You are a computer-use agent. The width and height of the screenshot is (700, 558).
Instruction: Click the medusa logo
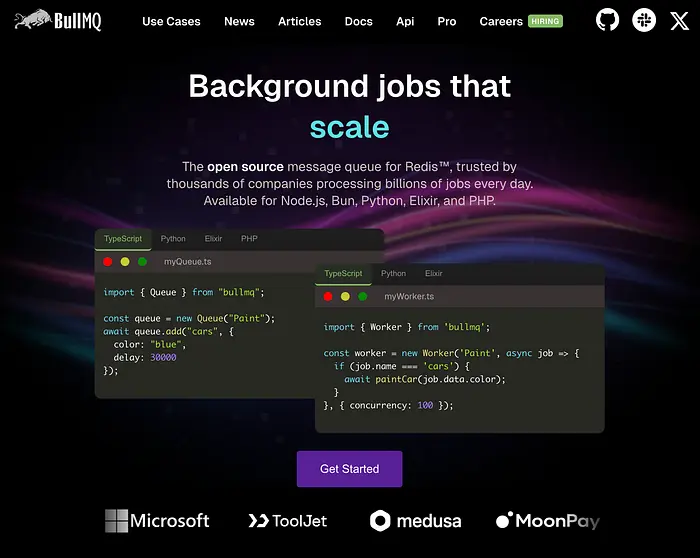(x=416, y=521)
